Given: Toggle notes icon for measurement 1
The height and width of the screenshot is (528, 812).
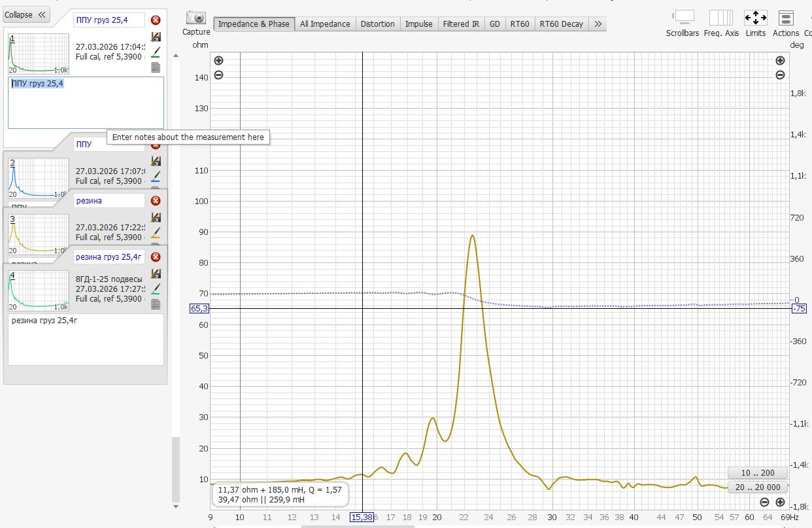Looking at the screenshot, I should (x=156, y=67).
